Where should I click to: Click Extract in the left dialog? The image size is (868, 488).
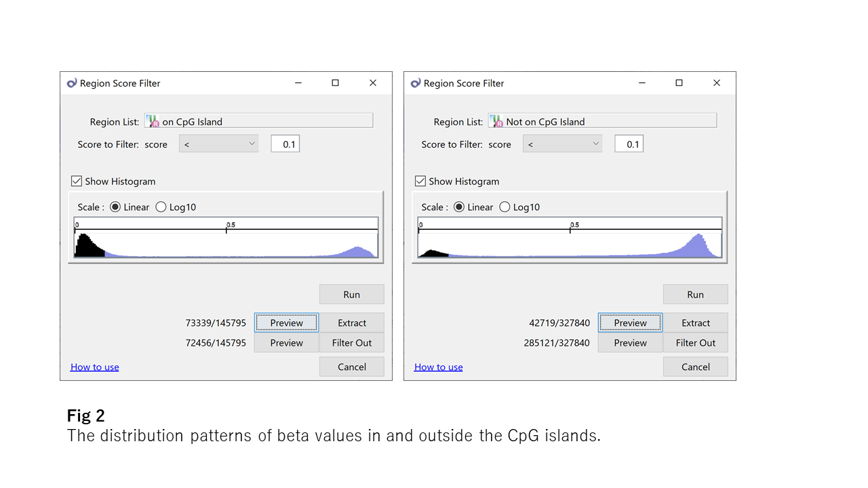352,323
